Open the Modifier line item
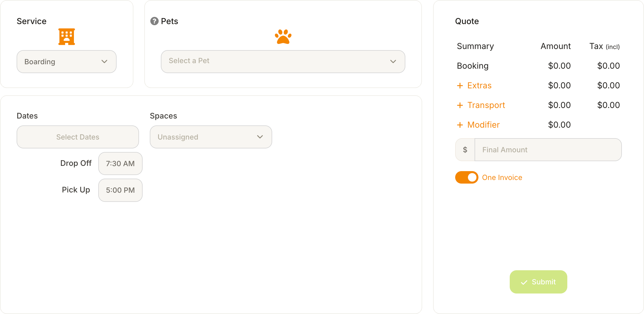644x314 pixels. pos(483,125)
